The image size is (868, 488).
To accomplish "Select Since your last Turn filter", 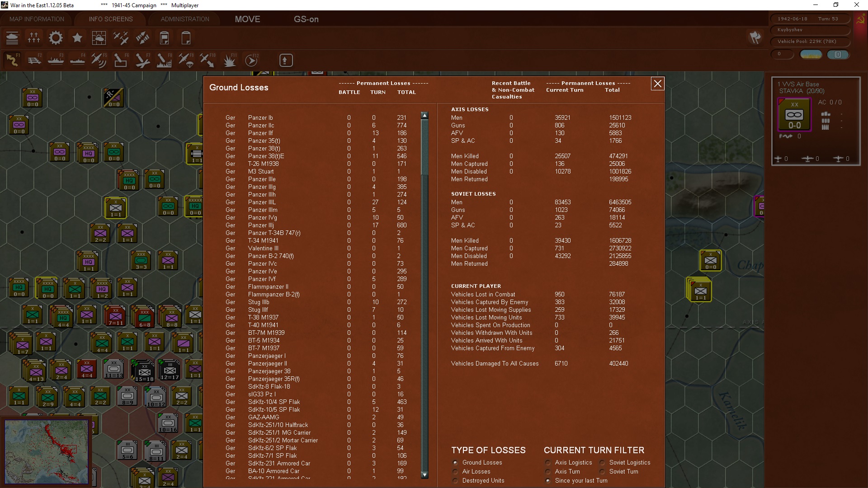I will click(x=548, y=480).
